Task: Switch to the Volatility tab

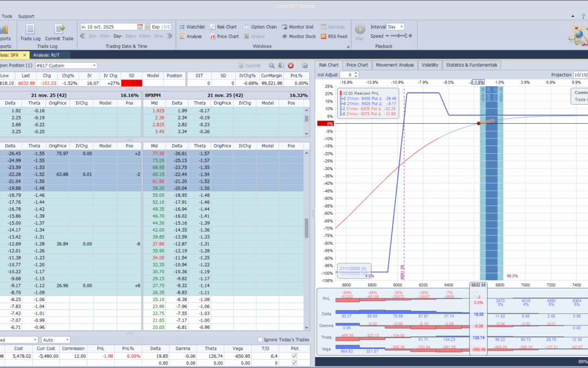Action: pos(430,65)
